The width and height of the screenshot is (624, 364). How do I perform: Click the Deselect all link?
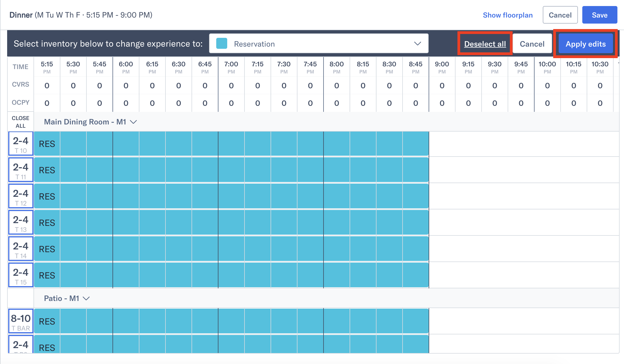(485, 43)
